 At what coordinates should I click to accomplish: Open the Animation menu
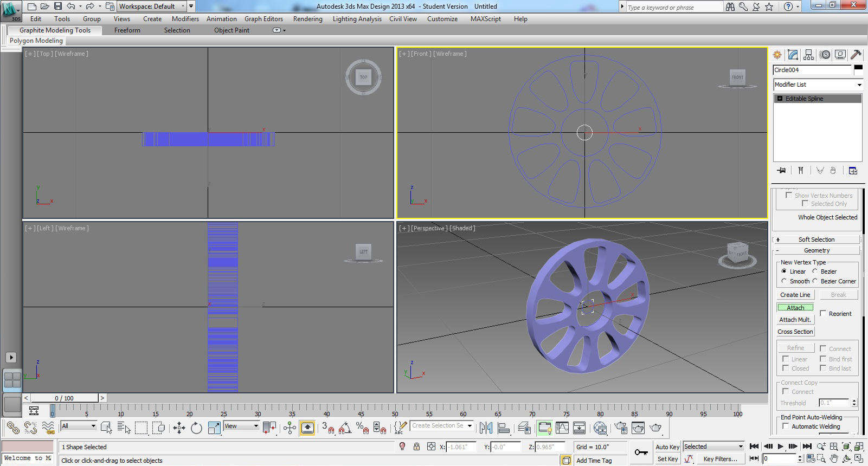click(x=221, y=19)
